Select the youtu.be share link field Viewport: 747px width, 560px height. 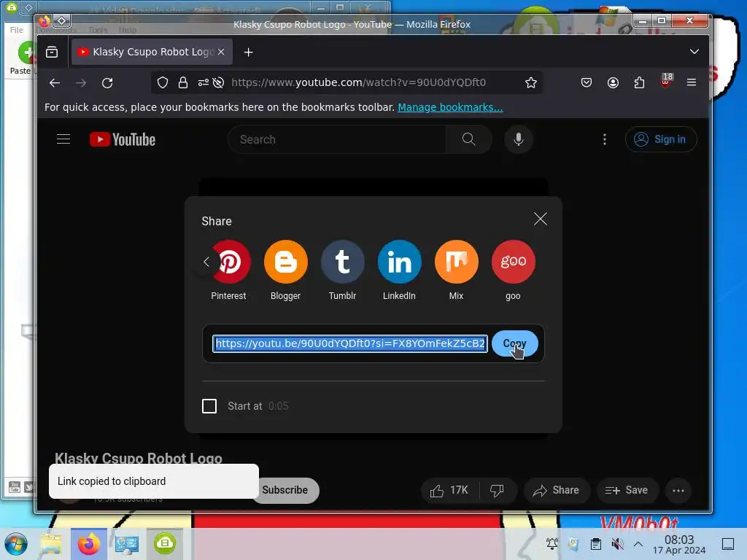point(350,343)
